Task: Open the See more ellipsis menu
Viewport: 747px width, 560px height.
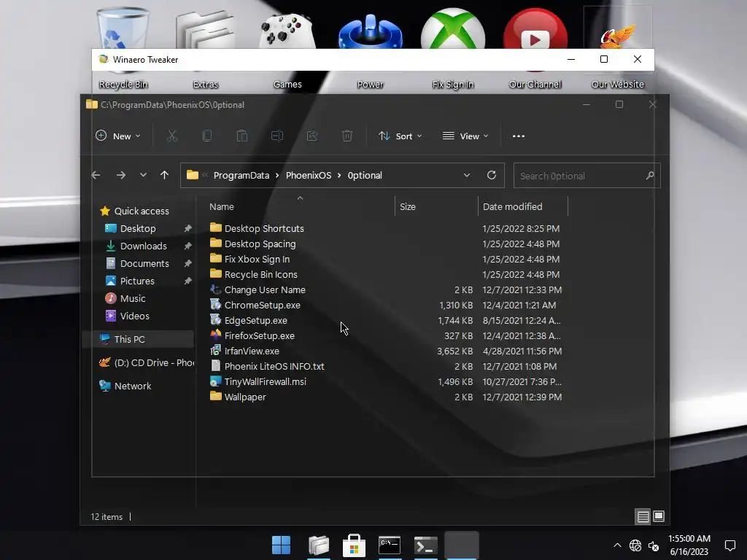Action: pos(519,136)
